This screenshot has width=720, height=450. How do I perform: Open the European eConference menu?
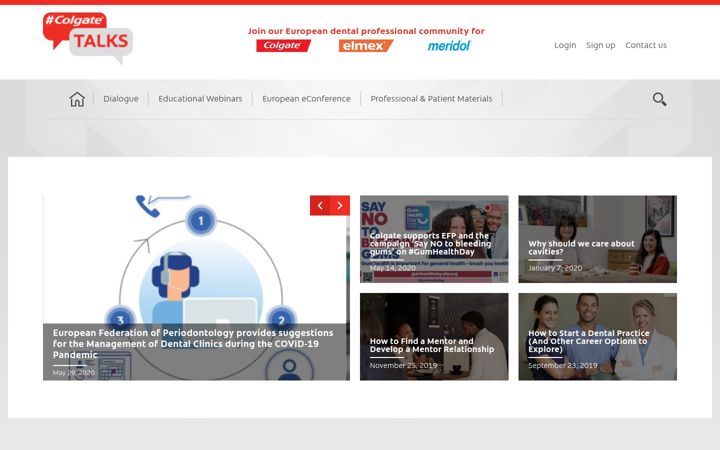point(306,99)
